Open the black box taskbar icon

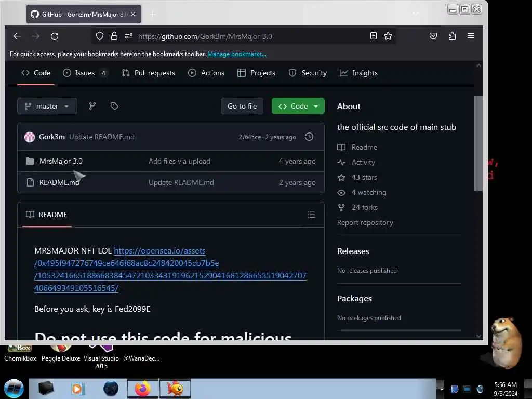[46, 389]
